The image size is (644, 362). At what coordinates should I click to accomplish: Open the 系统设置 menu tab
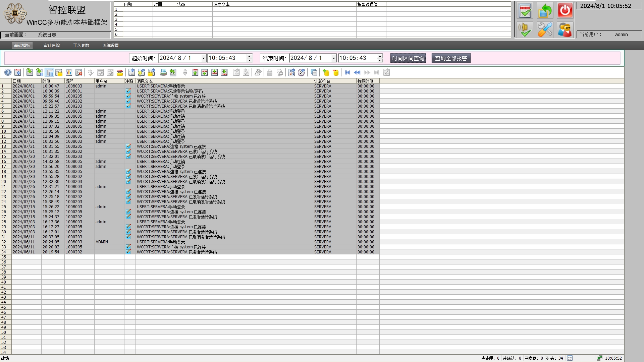click(110, 46)
